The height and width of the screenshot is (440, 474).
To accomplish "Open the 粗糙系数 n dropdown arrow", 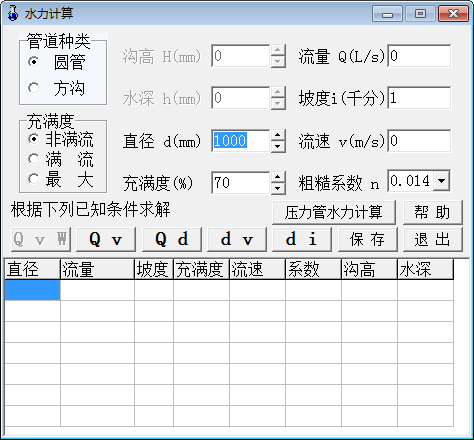I will pyautogui.click(x=442, y=181).
